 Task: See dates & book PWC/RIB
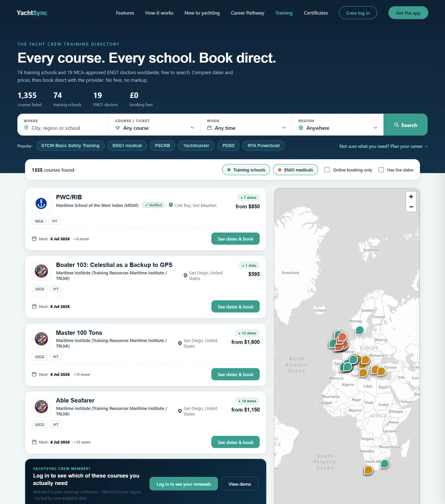tap(236, 239)
